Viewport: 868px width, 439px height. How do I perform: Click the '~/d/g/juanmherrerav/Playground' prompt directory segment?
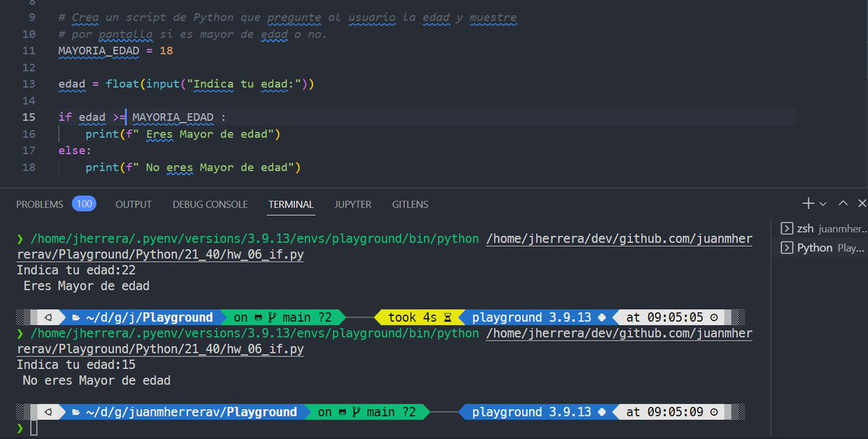[x=184, y=412]
